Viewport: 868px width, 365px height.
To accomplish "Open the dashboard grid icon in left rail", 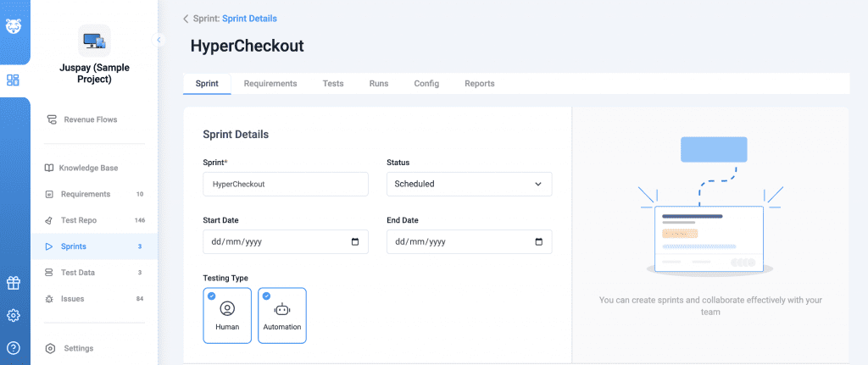I will (13, 80).
